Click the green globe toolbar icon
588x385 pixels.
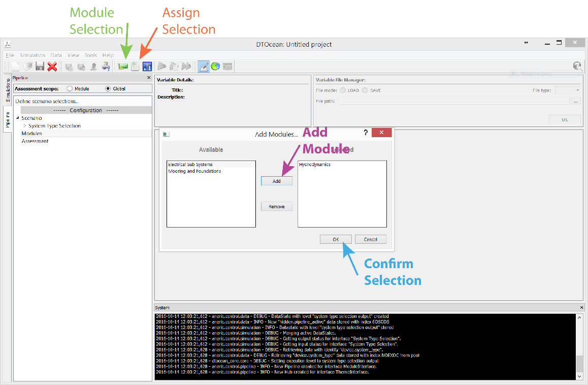click(215, 66)
